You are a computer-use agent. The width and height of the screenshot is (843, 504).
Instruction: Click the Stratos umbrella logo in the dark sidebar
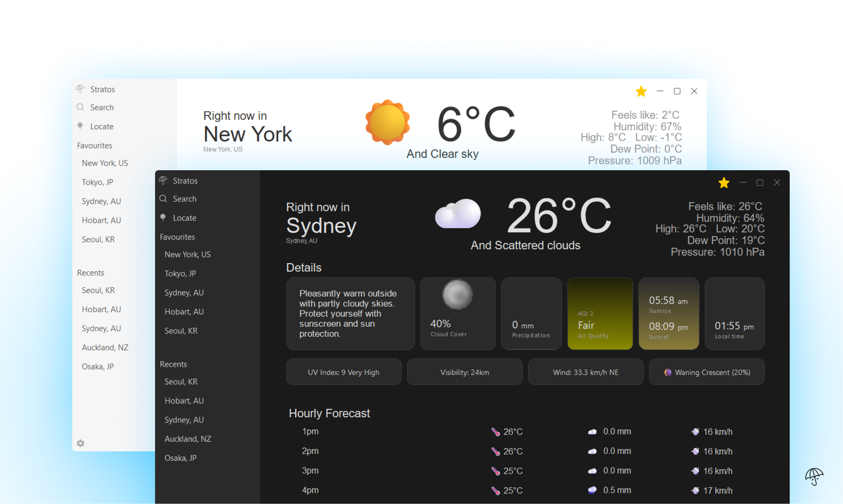163,181
